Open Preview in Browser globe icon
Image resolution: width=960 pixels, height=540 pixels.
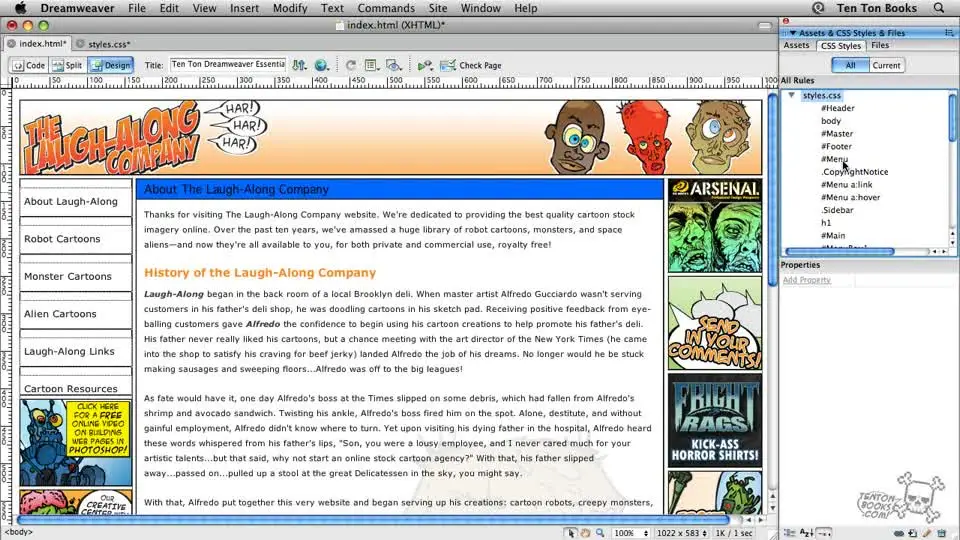(x=321, y=65)
